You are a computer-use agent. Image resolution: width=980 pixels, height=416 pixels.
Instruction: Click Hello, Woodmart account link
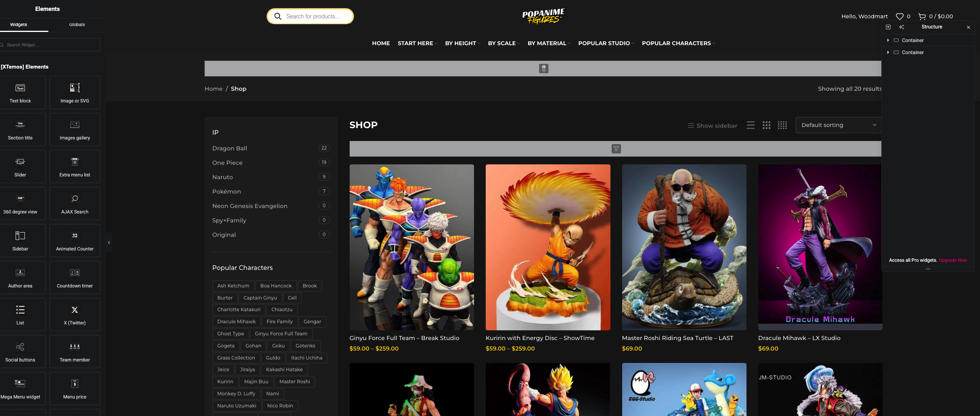point(865,16)
